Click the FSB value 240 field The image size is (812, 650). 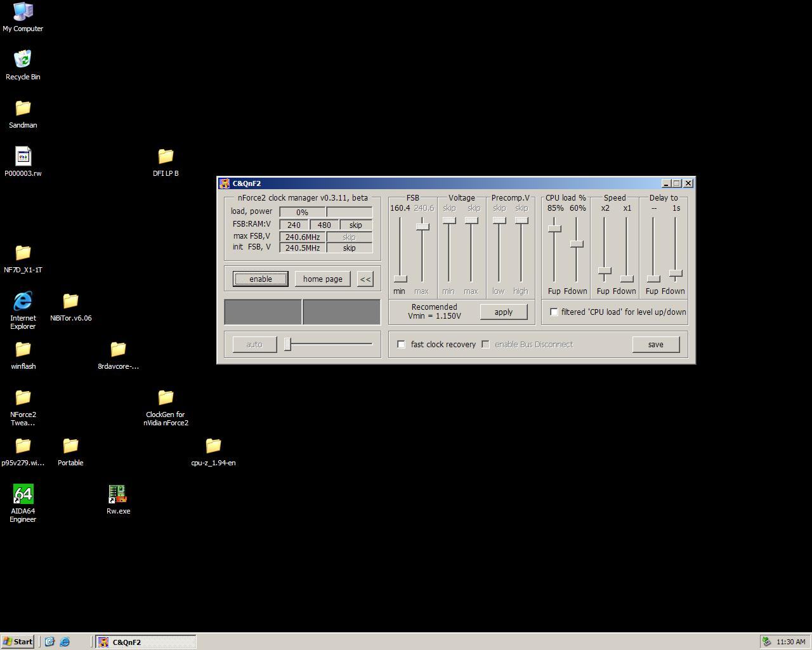[294, 225]
